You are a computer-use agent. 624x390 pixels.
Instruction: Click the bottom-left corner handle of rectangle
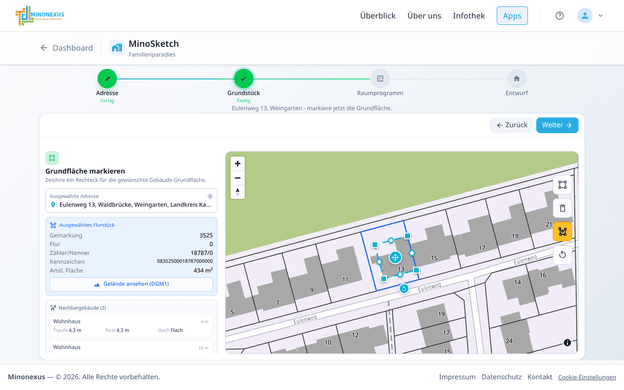(384, 279)
